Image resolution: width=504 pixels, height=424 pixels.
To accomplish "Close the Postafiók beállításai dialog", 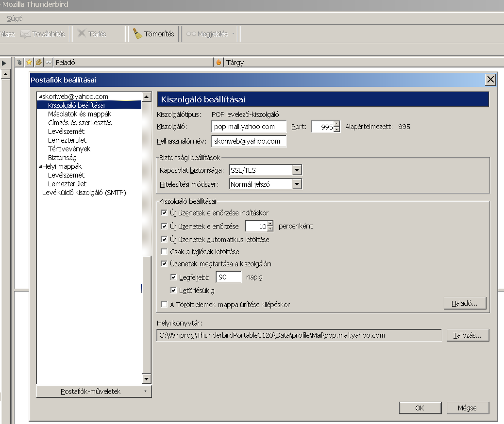I will [x=490, y=80].
